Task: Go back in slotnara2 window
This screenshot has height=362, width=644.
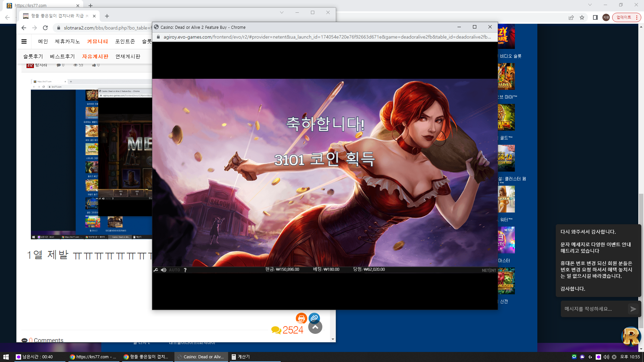Action: [23, 28]
